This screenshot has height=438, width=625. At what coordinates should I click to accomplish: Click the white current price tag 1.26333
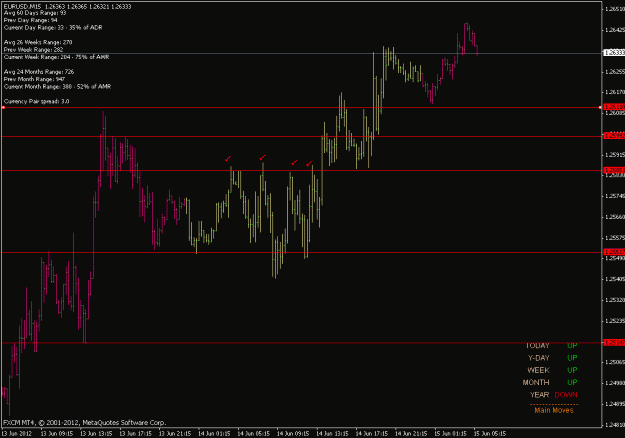coord(613,53)
